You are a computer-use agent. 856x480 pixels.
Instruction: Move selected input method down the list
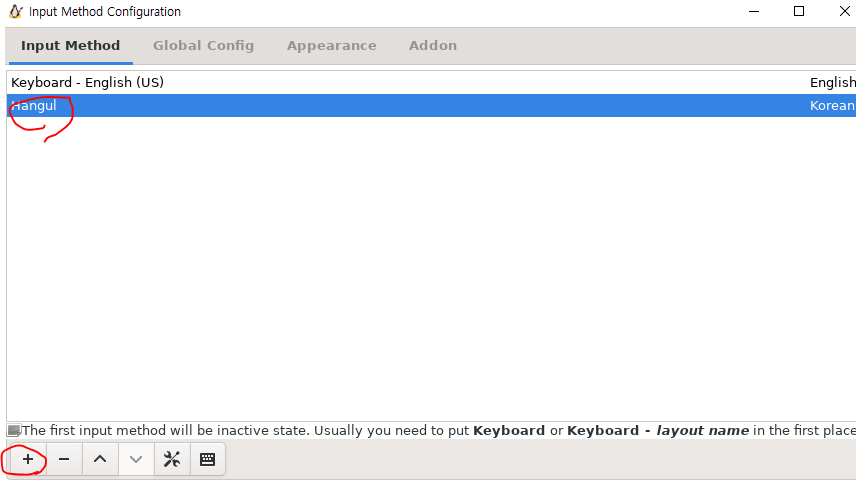pos(136,459)
